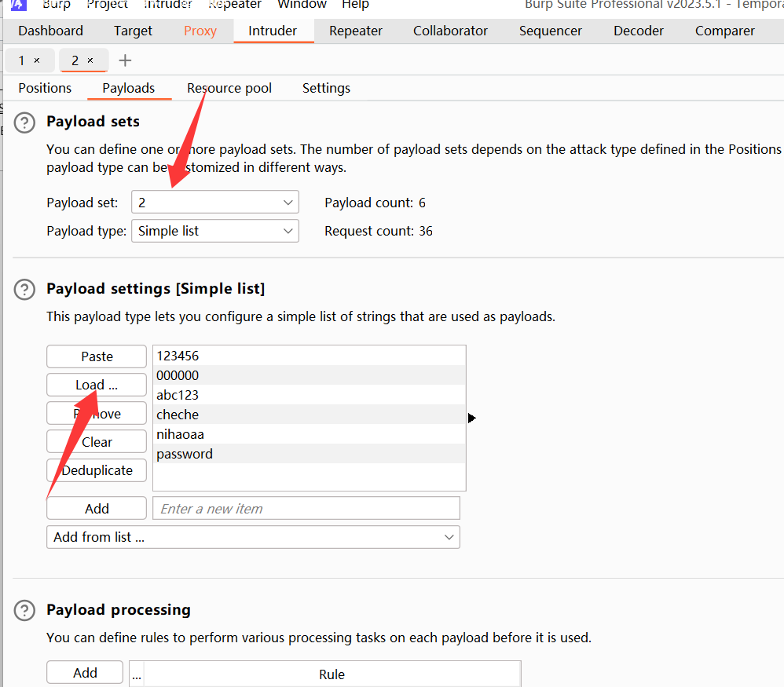Select payload entry cheche
This screenshot has height=687, width=784.
tap(310, 415)
